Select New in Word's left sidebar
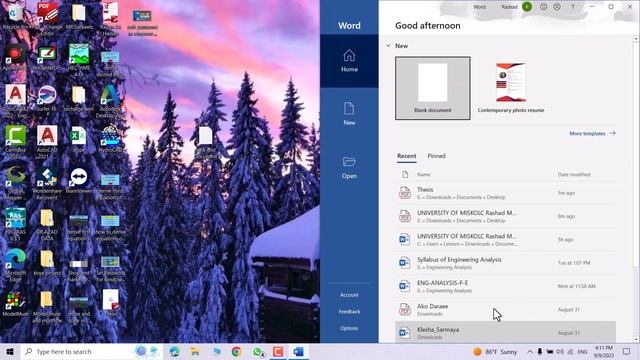Image resolution: width=640 pixels, height=360 pixels. click(x=349, y=114)
